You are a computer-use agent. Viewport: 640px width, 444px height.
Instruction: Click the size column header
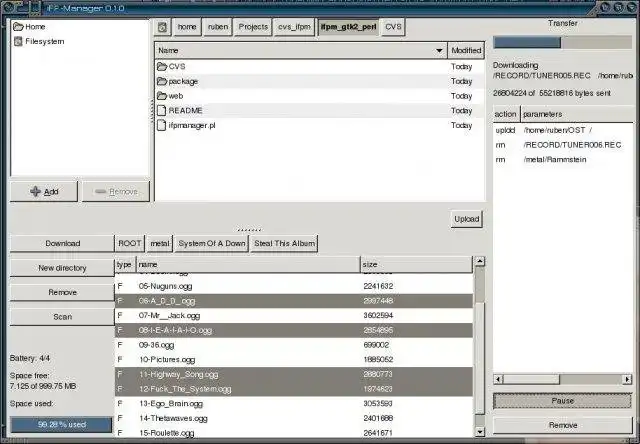416,264
